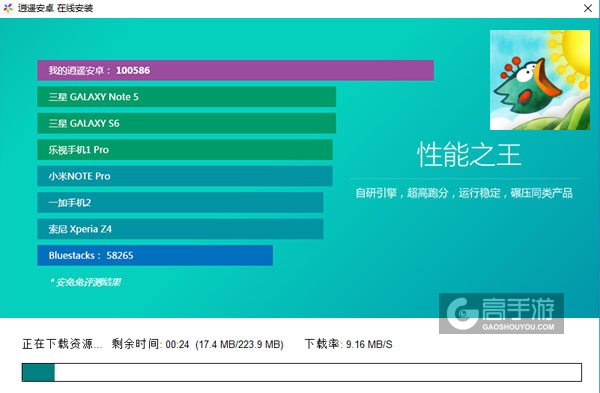600x393 pixels.
Task: Click the green bird game icon
Action: (540, 80)
